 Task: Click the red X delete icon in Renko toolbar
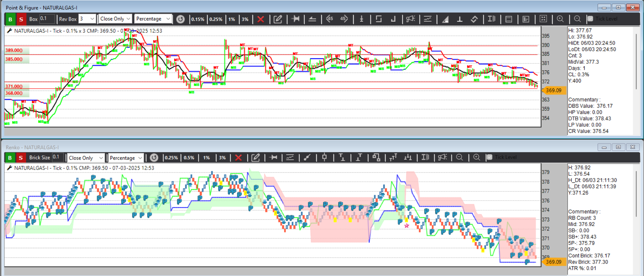click(x=238, y=158)
